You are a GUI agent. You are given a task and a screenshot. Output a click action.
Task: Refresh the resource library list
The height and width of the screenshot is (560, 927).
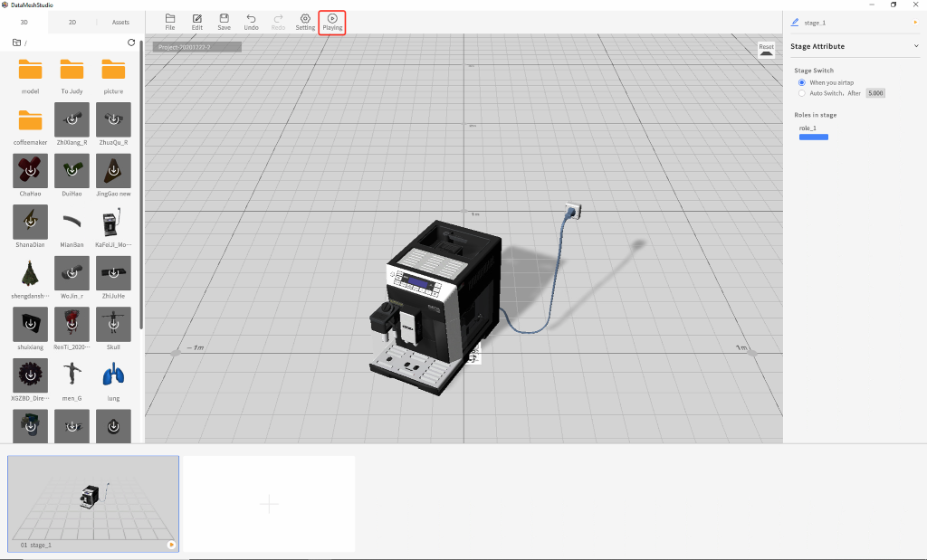pyautogui.click(x=131, y=43)
